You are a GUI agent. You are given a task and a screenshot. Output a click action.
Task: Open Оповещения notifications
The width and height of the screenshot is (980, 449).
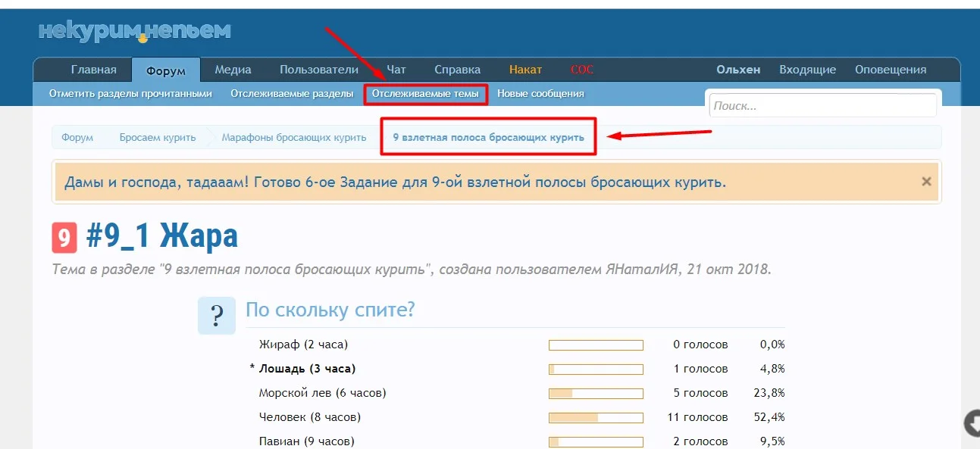click(x=891, y=69)
